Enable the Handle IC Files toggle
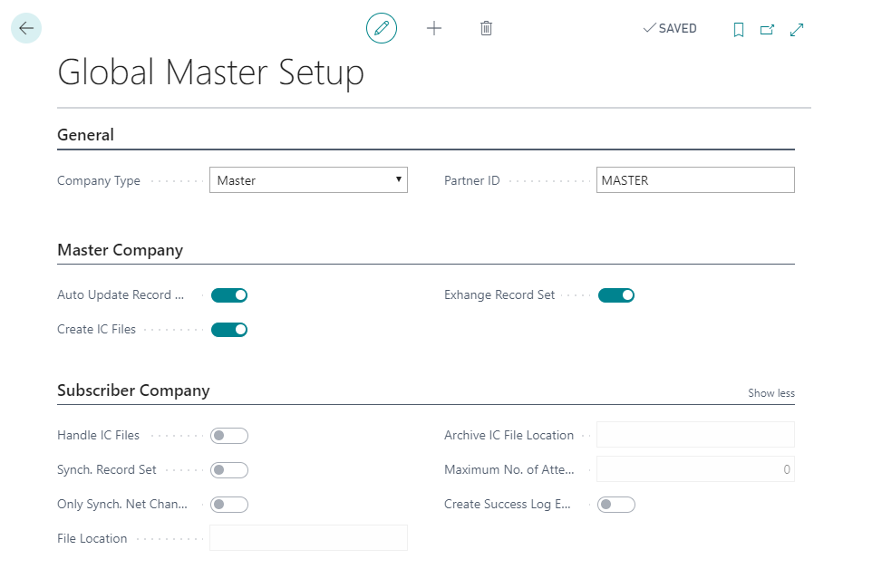Image resolution: width=872 pixels, height=588 pixels. pyautogui.click(x=229, y=436)
